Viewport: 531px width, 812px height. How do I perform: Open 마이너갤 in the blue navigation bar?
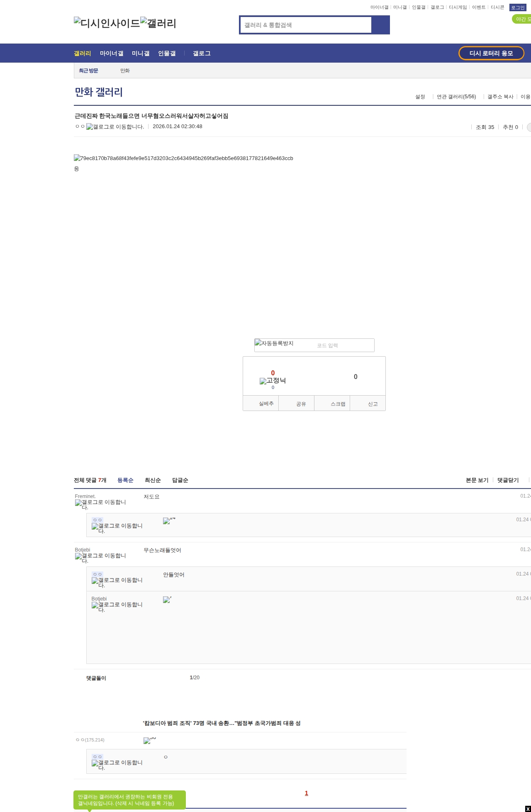coord(112,53)
